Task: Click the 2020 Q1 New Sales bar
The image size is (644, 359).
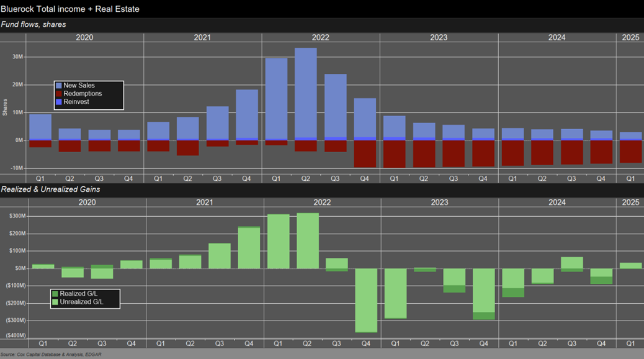Action: click(40, 126)
